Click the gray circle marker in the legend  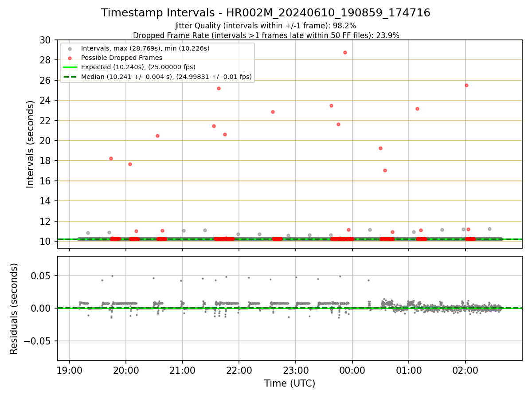pos(70,48)
